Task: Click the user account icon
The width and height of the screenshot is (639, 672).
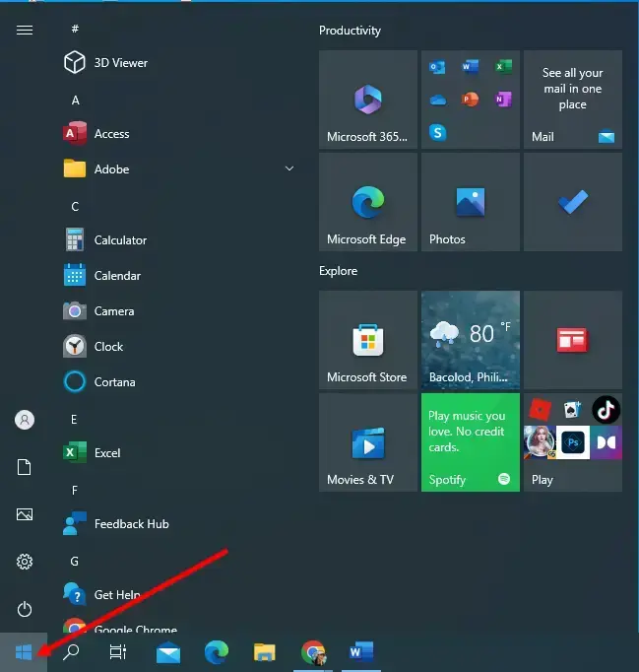Action: (x=25, y=420)
